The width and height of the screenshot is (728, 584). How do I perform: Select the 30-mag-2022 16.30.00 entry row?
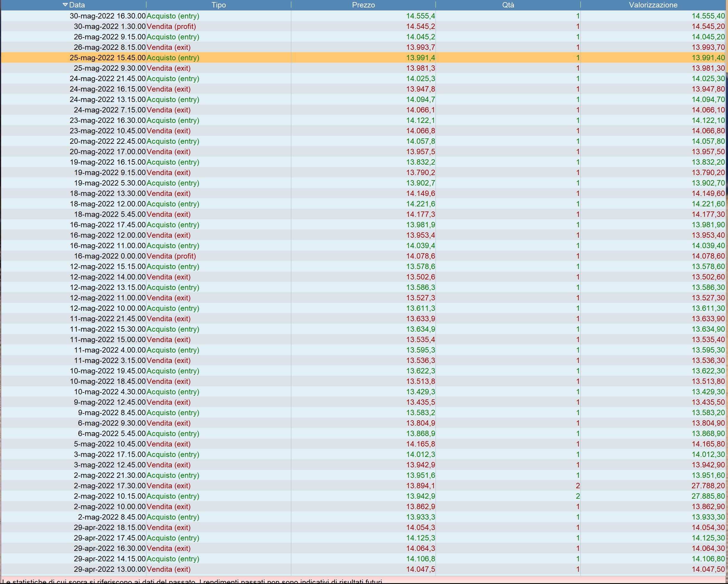107,16
